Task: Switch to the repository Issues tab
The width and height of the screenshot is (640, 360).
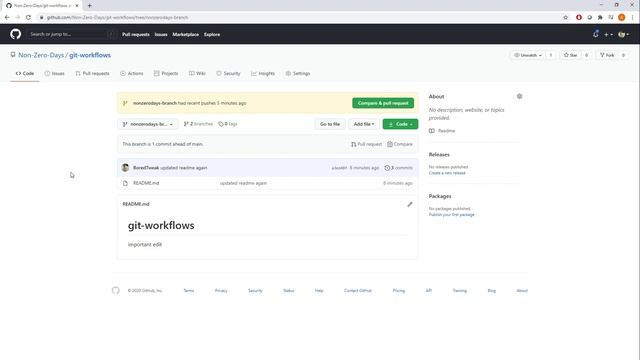Action: (55, 73)
